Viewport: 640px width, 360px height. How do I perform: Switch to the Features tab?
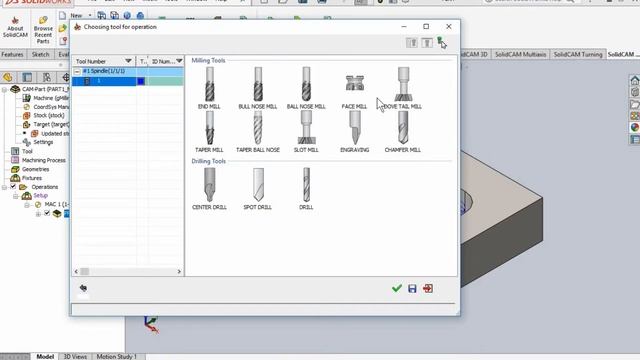[x=12, y=54]
